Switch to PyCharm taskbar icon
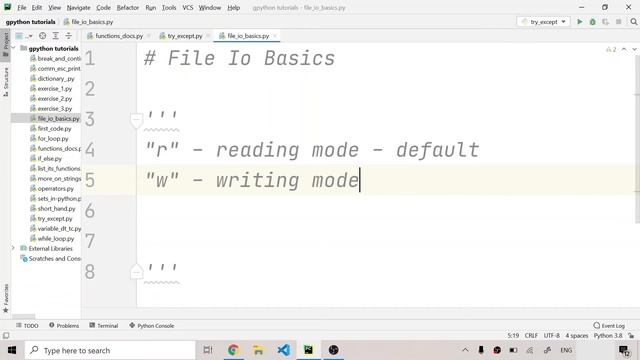The width and height of the screenshot is (640, 360). coord(309,350)
